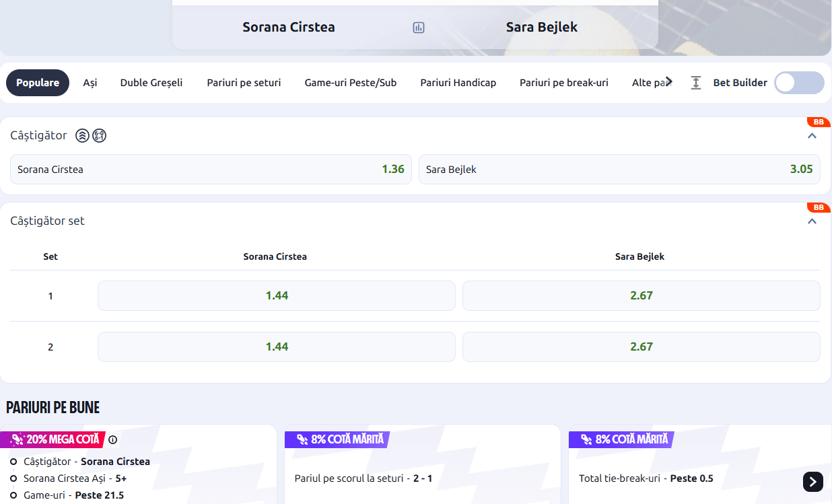Click the Câștigător set section title
This screenshot has height=504, width=832.
coord(48,221)
